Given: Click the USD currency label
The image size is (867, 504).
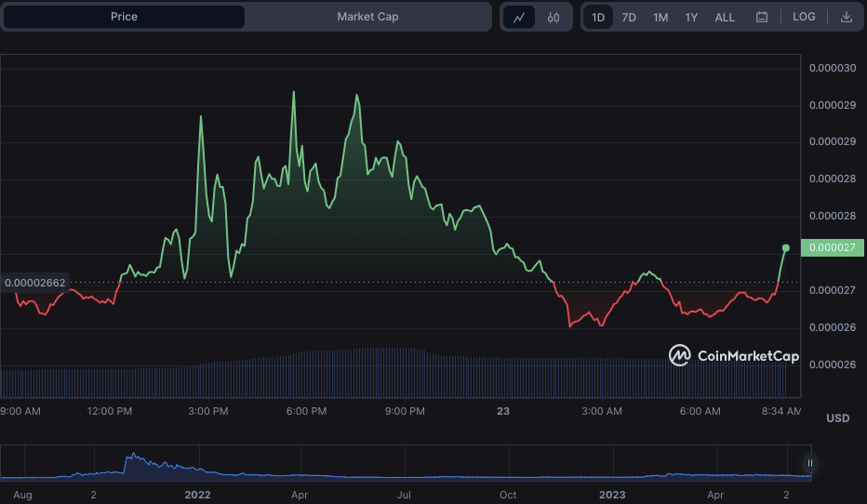Looking at the screenshot, I should [x=837, y=418].
